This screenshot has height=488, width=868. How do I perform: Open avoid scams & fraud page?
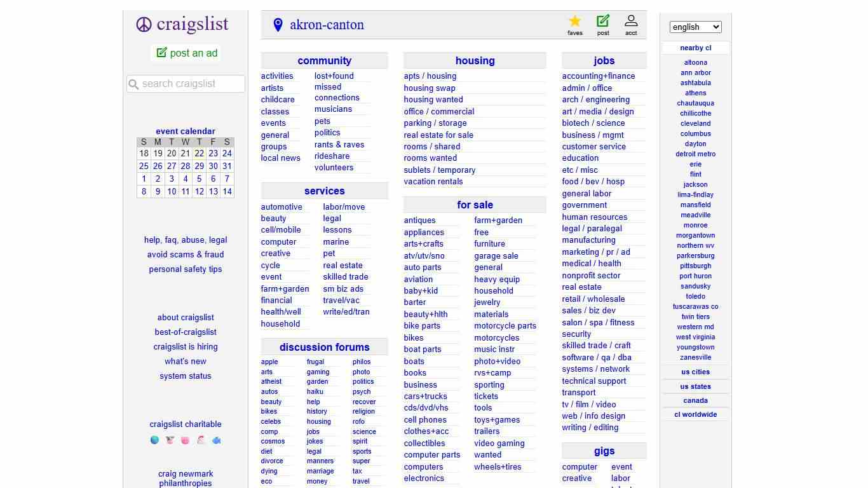185,254
